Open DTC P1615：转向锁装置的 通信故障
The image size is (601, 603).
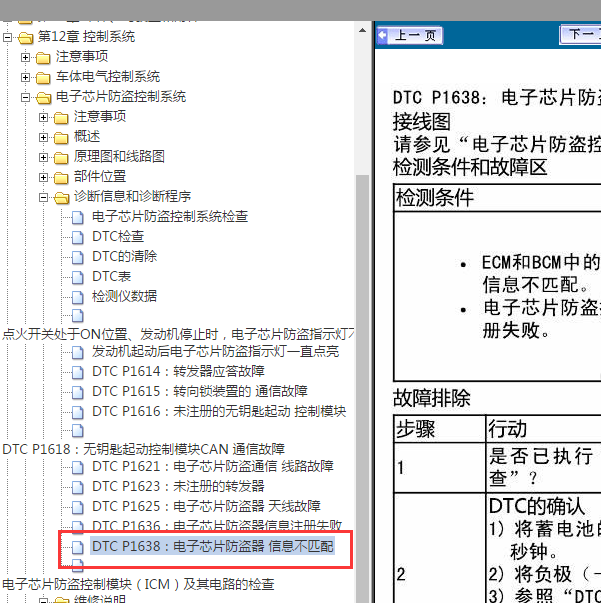point(200,391)
